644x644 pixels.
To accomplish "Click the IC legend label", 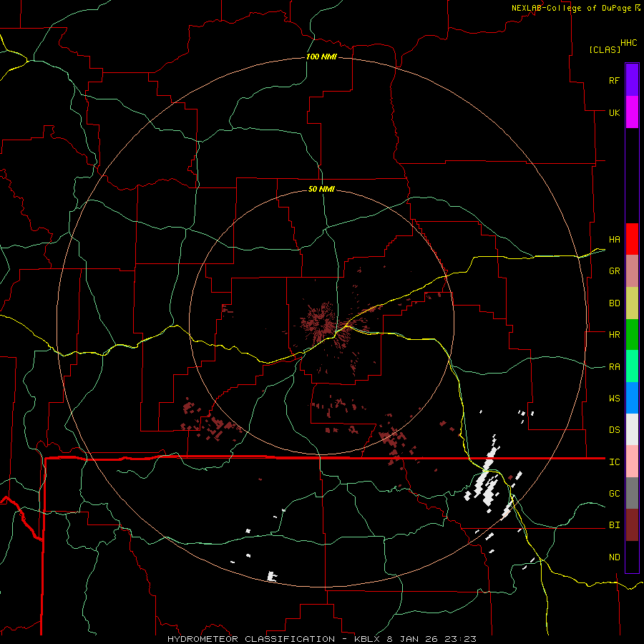I will tap(615, 462).
